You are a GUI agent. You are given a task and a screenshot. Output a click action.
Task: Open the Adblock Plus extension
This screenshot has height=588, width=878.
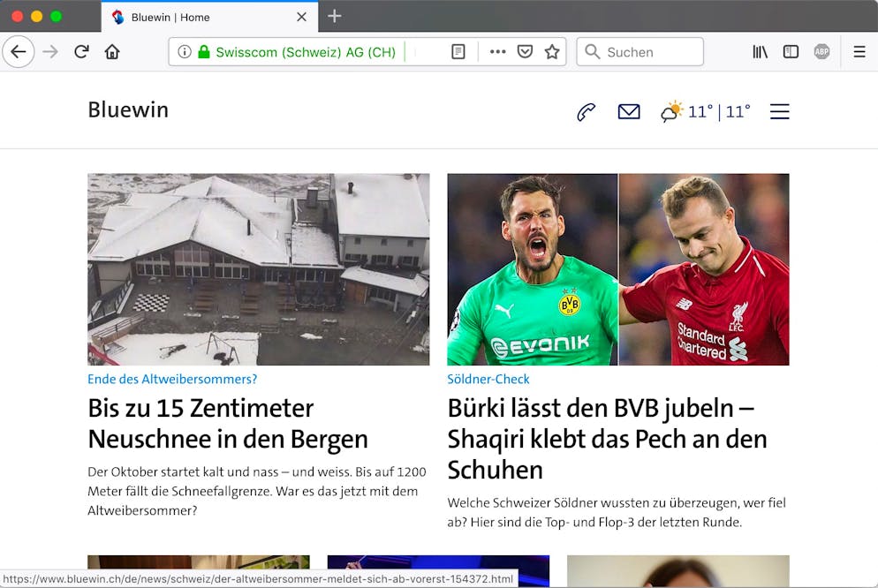coord(821,52)
